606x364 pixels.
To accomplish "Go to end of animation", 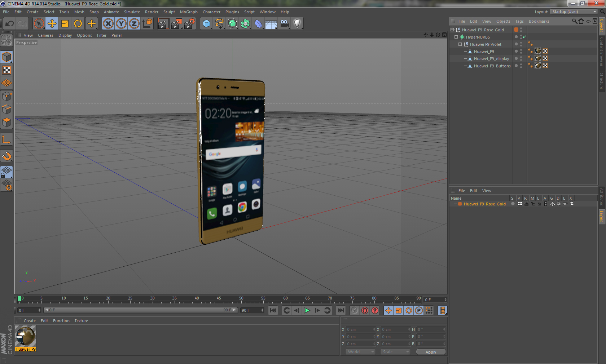I will tap(341, 310).
